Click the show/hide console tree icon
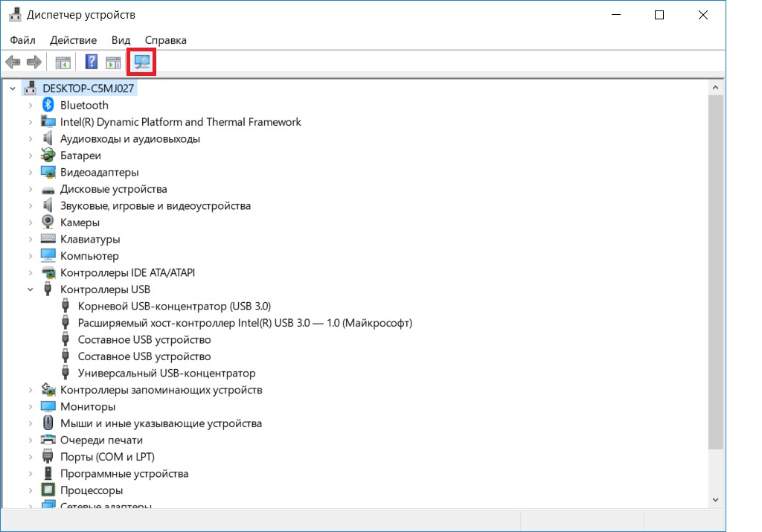 [x=63, y=62]
